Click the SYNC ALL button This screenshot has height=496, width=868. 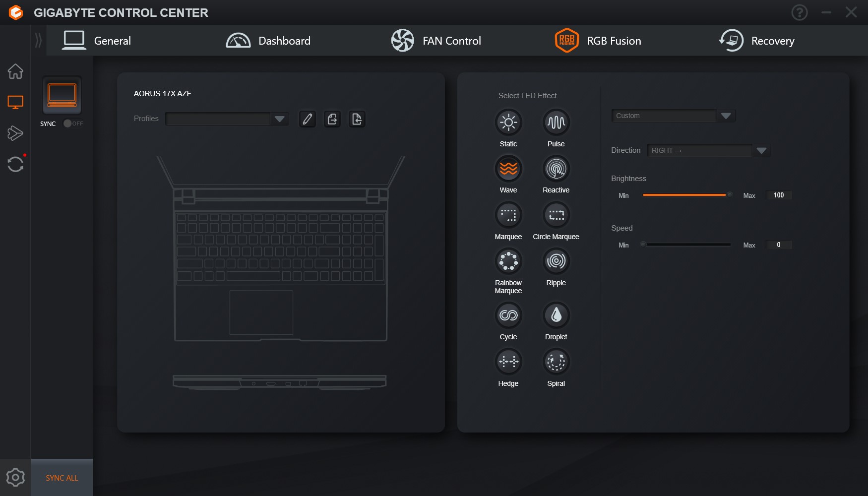tap(62, 478)
